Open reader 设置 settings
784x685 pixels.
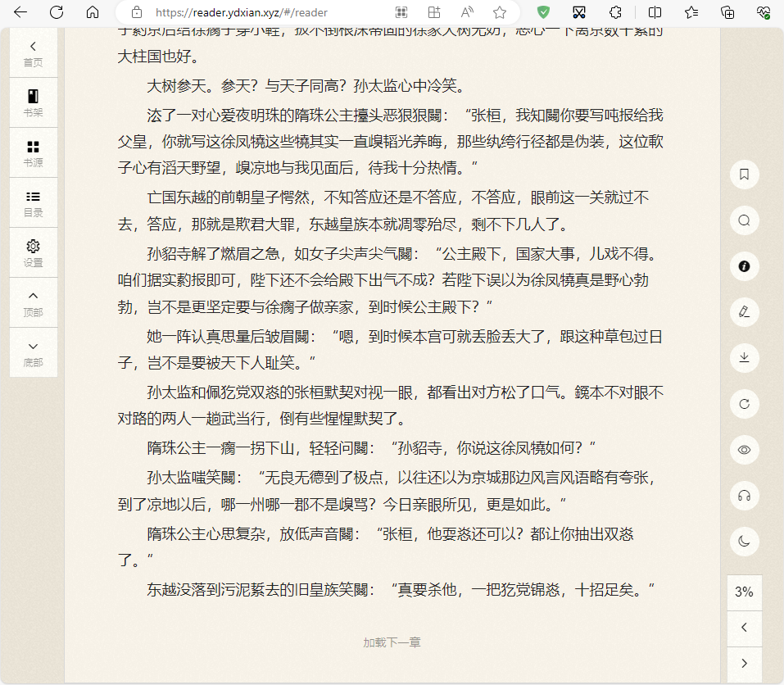pyautogui.click(x=34, y=253)
